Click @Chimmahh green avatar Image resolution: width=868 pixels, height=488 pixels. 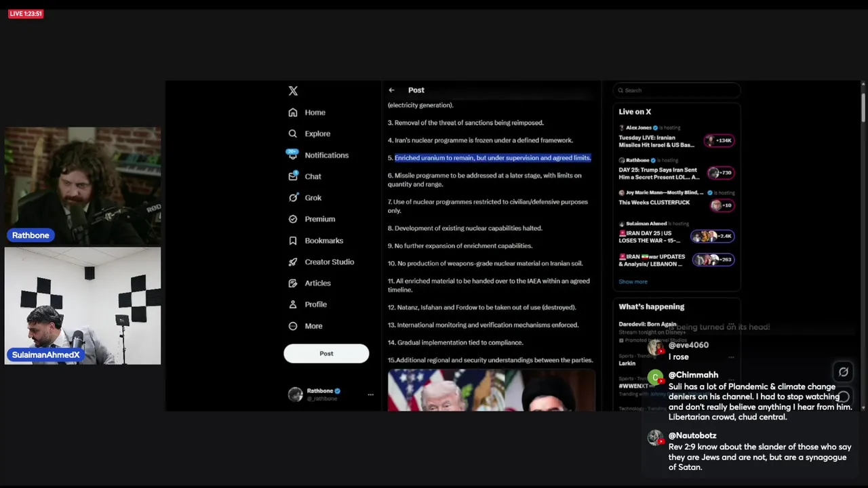tap(655, 378)
